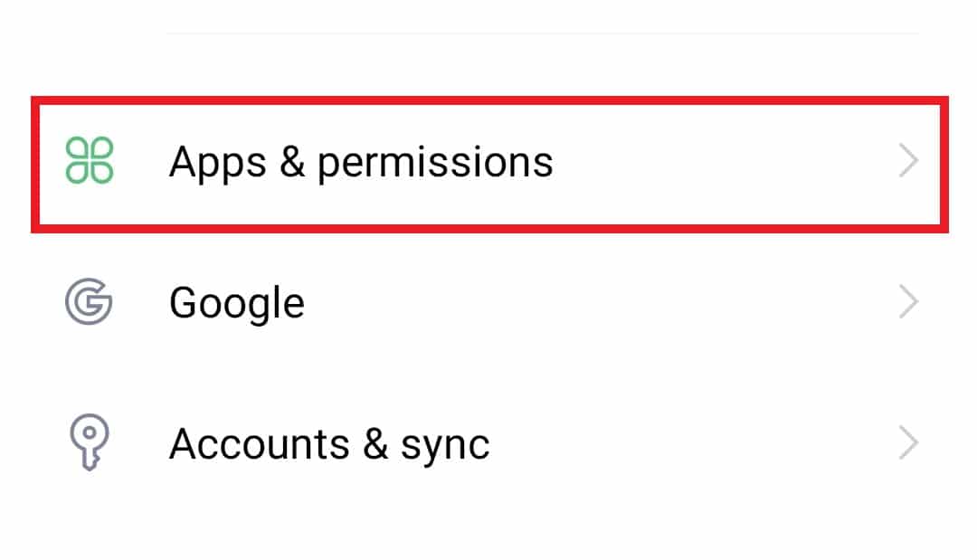Click the keyhole key icon
Viewport: 977px width, 560px height.
(x=89, y=441)
